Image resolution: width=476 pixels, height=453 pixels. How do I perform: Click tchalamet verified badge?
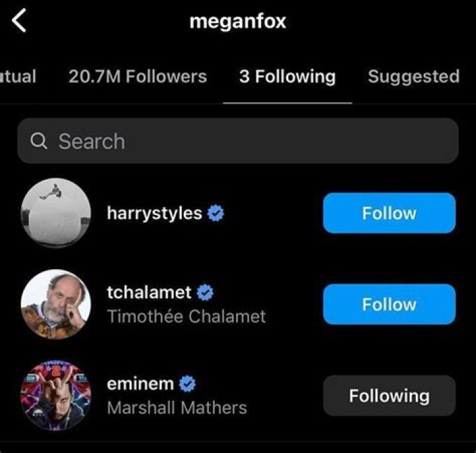tap(205, 292)
